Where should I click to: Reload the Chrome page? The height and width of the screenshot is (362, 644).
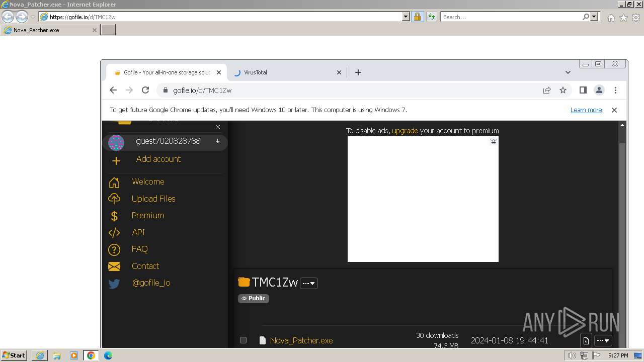point(145,90)
